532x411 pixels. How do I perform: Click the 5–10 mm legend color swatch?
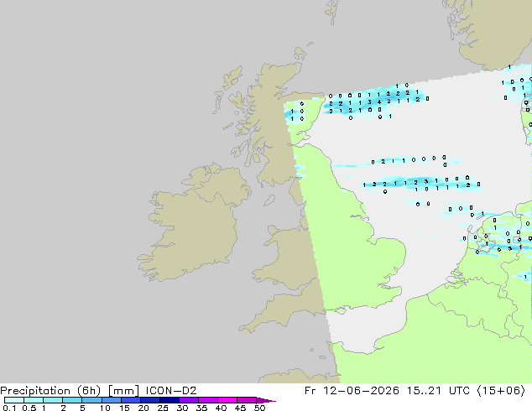[92, 400]
